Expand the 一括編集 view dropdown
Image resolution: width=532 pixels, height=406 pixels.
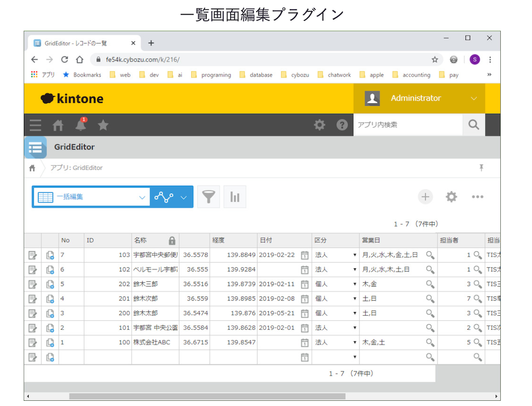(142, 197)
